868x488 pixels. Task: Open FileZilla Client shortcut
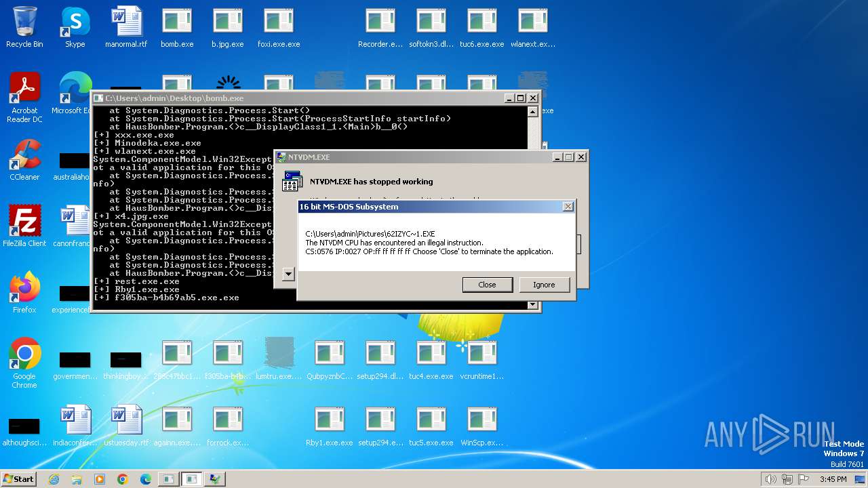(24, 227)
